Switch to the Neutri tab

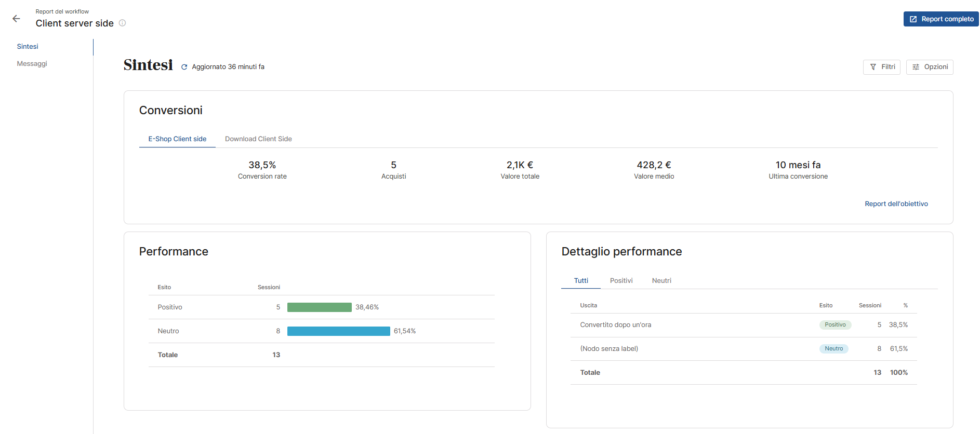661,281
